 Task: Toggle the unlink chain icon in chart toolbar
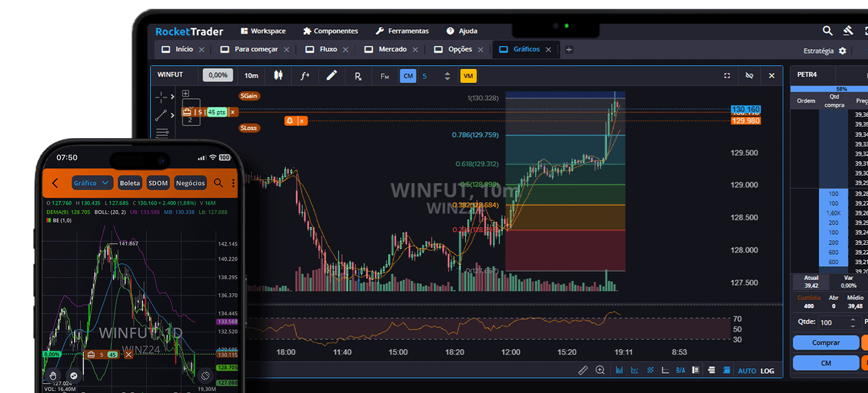coord(749,76)
